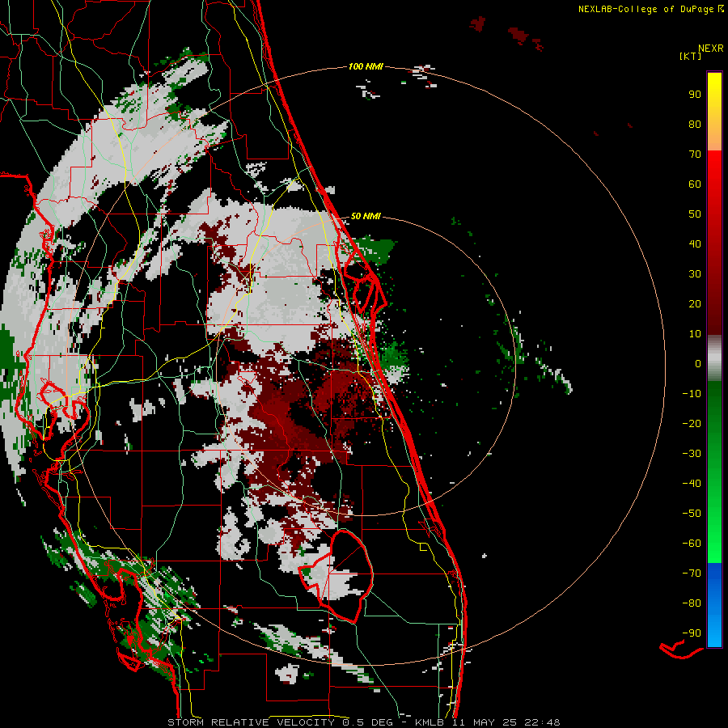
Task: Select the 50 NMI range ring label
Action: pyautogui.click(x=366, y=216)
